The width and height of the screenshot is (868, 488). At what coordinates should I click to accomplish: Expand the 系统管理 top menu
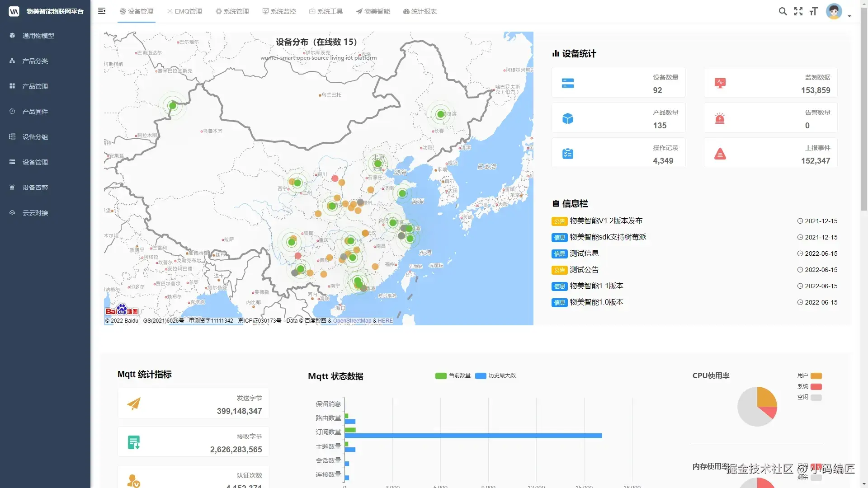coord(232,11)
